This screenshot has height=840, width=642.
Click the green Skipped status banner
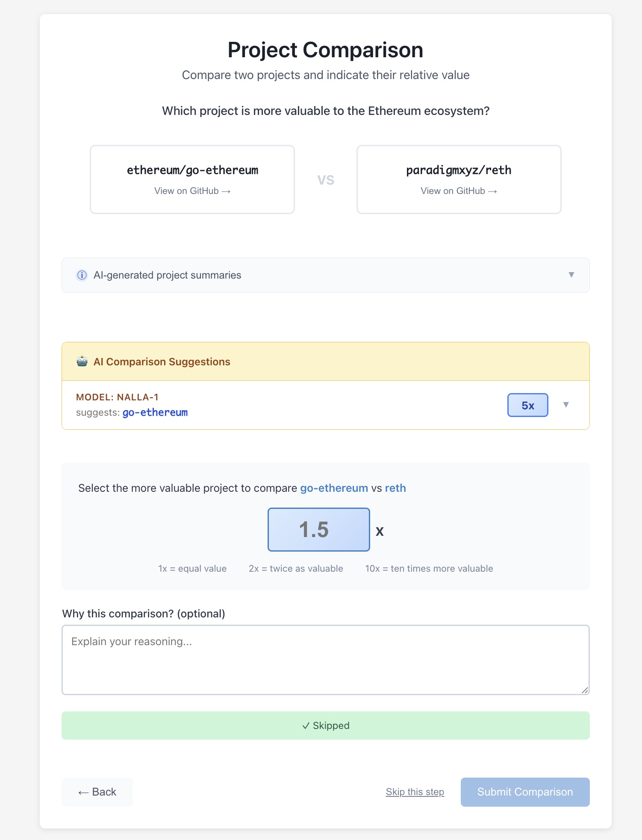(325, 725)
